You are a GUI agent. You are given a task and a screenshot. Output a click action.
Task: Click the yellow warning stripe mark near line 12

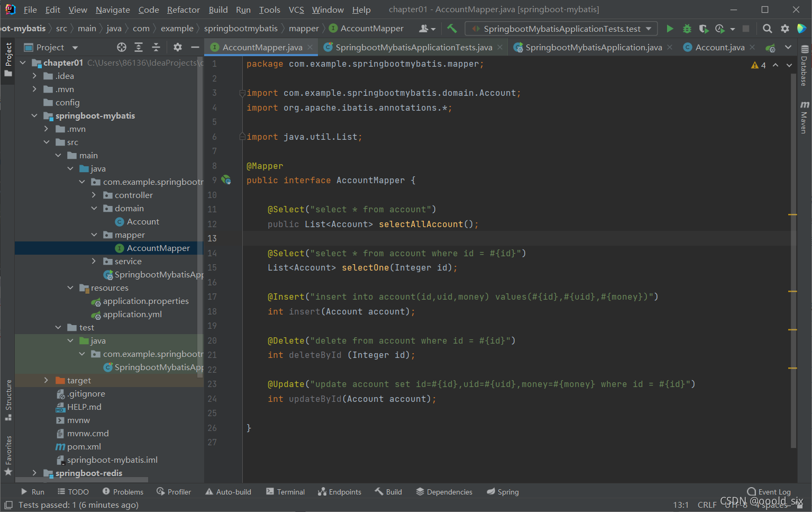click(792, 214)
